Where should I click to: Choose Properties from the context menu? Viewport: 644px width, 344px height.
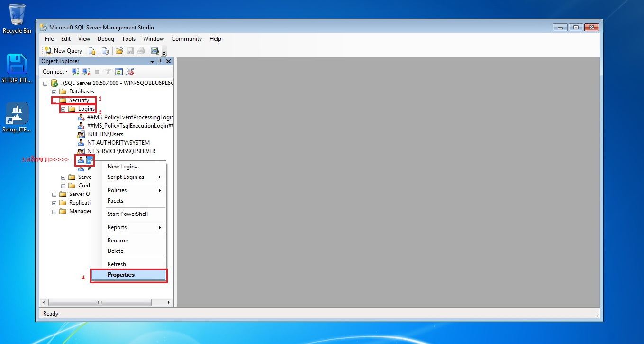pos(128,275)
